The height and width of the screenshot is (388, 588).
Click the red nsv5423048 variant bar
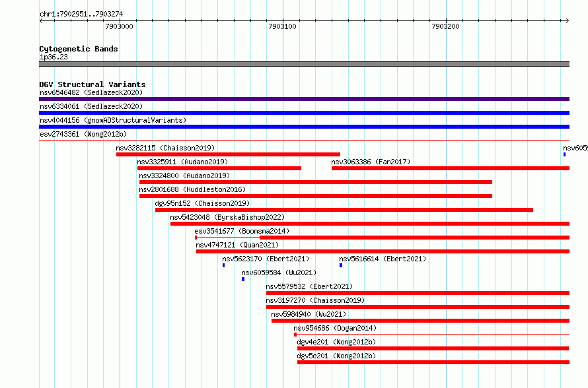370,224
